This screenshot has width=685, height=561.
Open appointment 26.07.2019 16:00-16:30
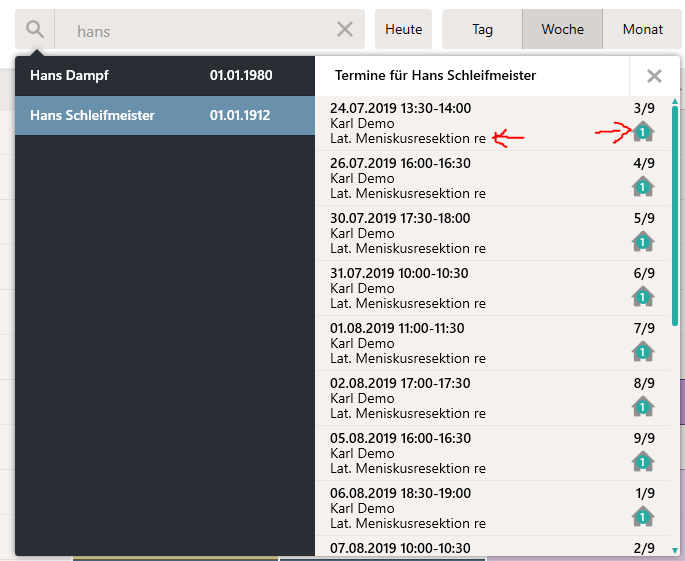tap(492, 179)
